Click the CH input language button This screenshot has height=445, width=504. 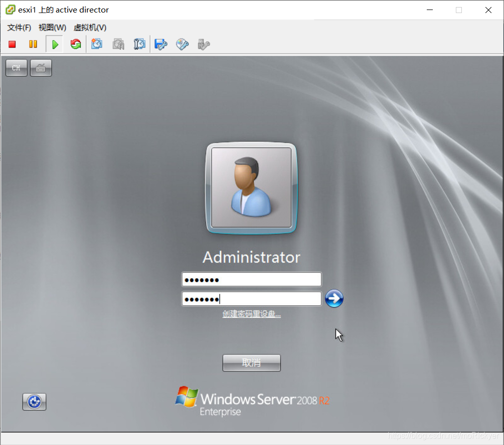click(16, 68)
